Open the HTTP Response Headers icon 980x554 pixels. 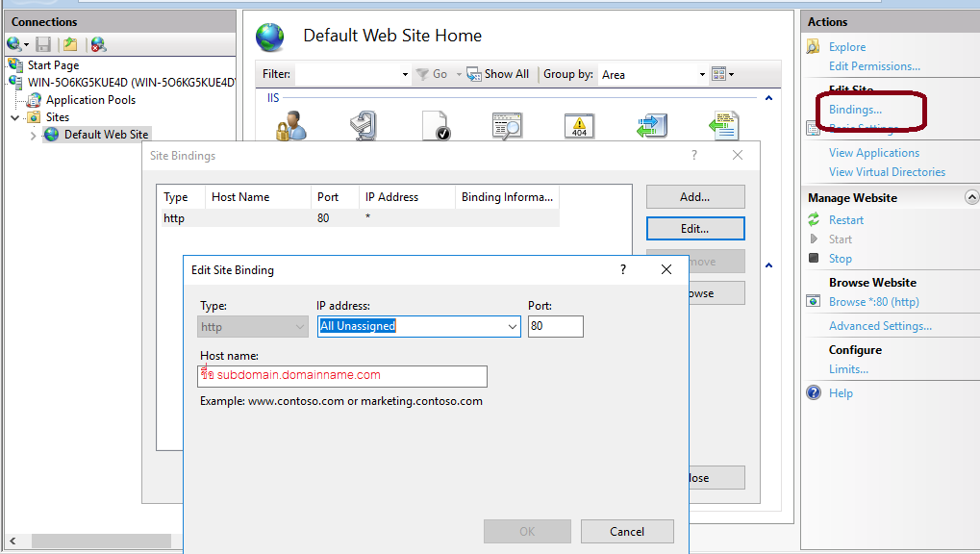point(724,125)
